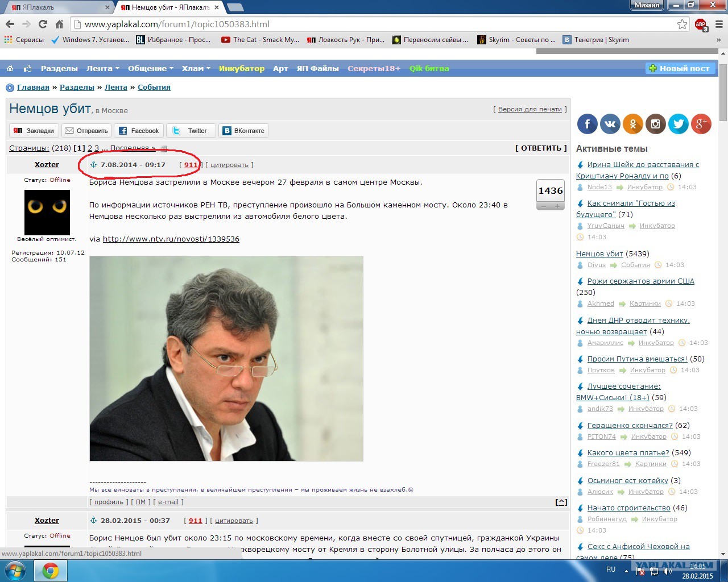The image size is (728, 582).
Task: Click the ВКонтакте share button
Action: 243,131
